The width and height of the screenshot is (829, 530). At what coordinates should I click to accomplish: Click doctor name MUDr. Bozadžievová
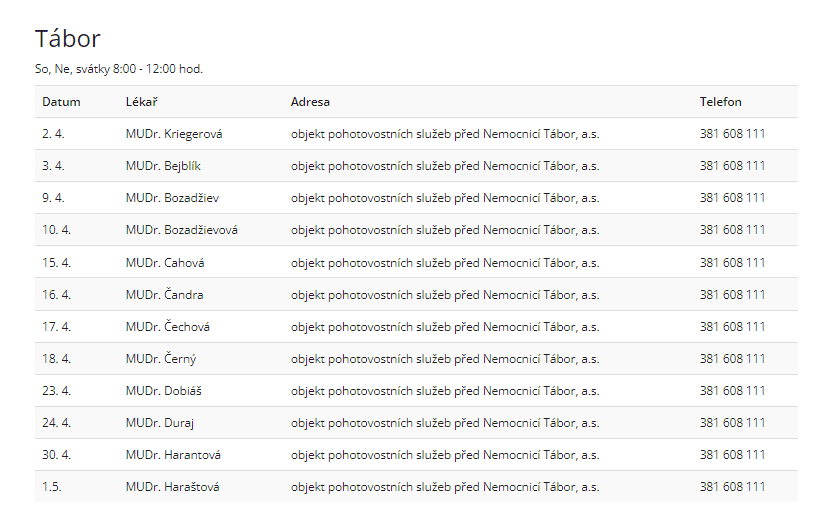coord(182,230)
